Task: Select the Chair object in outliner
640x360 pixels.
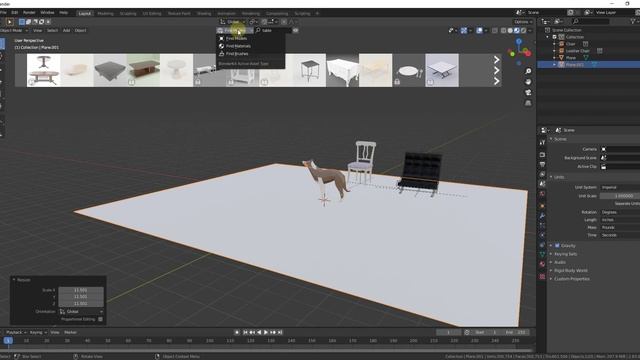Action: [571, 44]
